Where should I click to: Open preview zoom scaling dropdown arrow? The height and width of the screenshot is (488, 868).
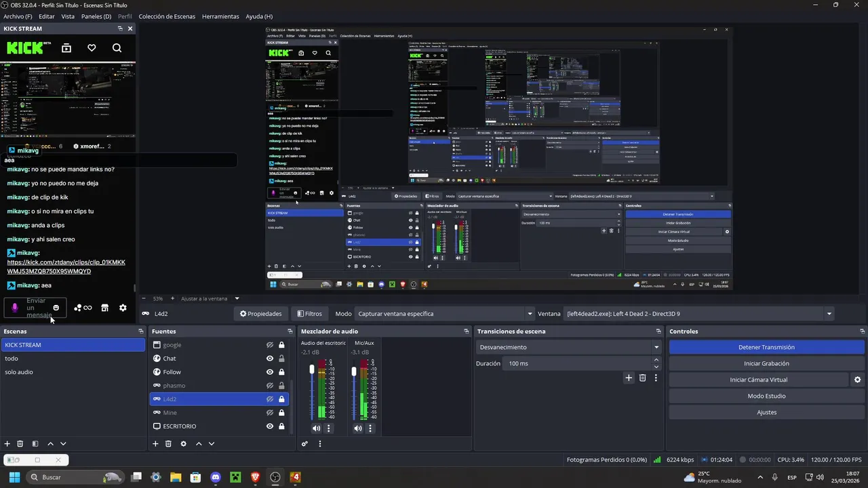(237, 298)
